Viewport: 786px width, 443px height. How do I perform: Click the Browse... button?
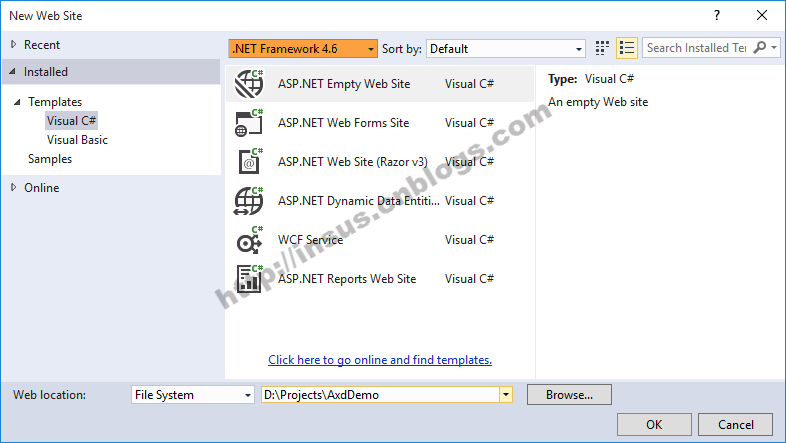click(x=569, y=395)
